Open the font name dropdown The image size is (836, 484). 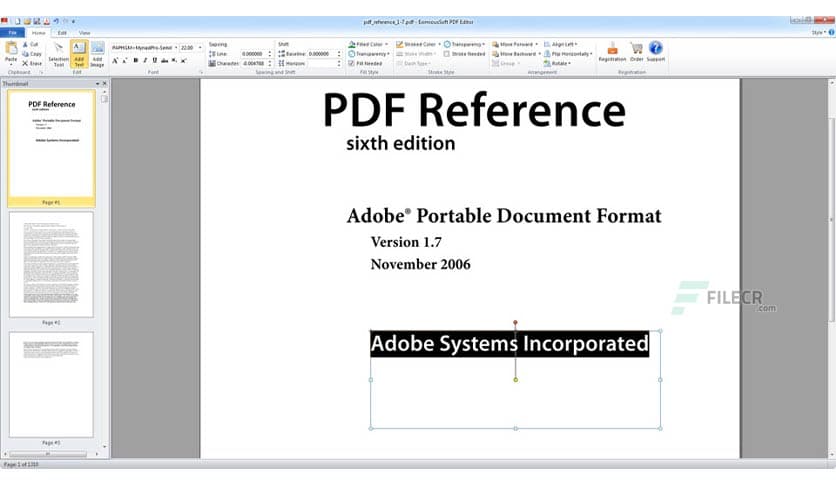[x=176, y=48]
